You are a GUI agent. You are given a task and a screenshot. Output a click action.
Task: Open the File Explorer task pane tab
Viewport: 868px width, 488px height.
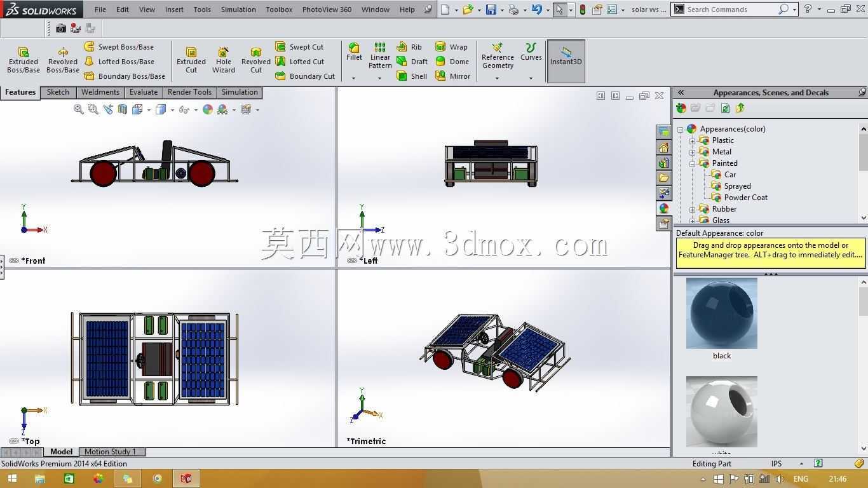pyautogui.click(x=663, y=178)
